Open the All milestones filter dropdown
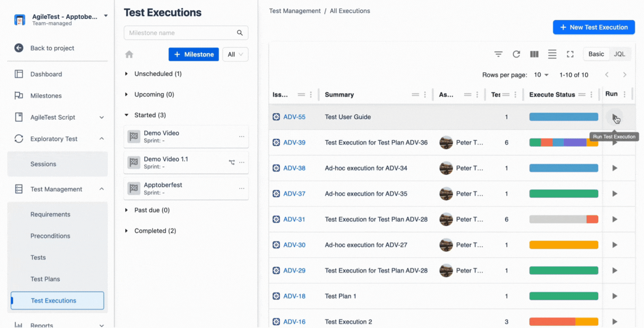Viewport: 644px width, 328px height. [235, 54]
